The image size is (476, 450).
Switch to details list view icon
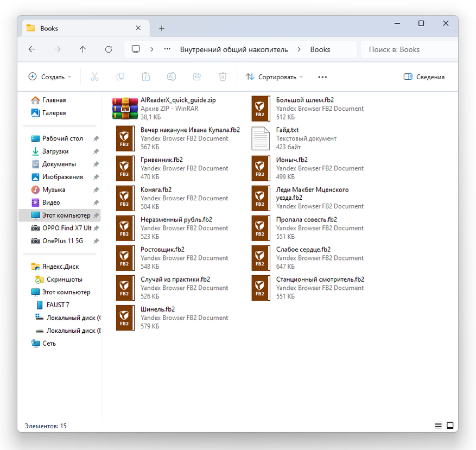pos(438,426)
